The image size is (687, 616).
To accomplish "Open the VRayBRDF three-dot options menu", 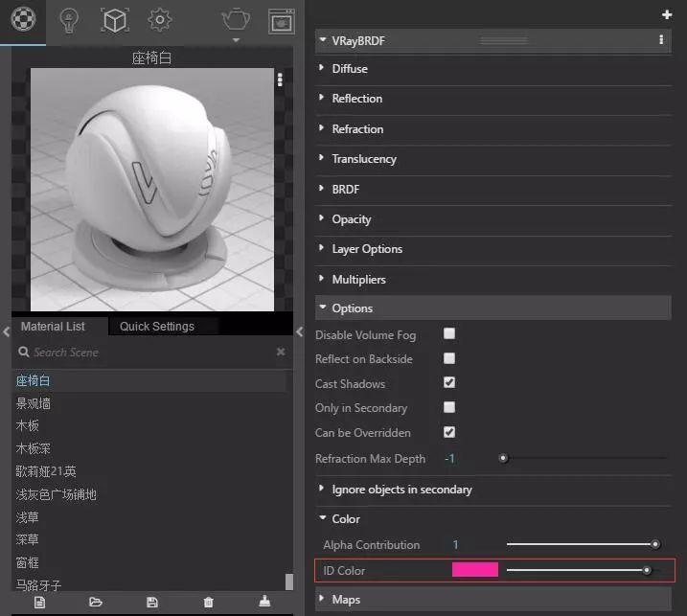I will click(661, 40).
